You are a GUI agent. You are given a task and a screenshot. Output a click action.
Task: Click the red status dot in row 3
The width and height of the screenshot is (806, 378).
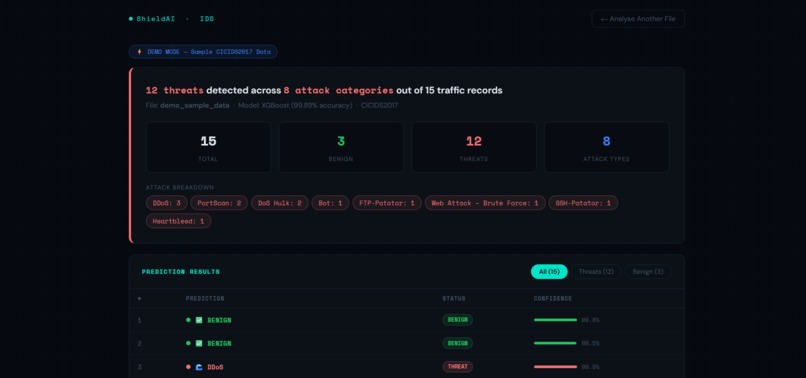188,367
